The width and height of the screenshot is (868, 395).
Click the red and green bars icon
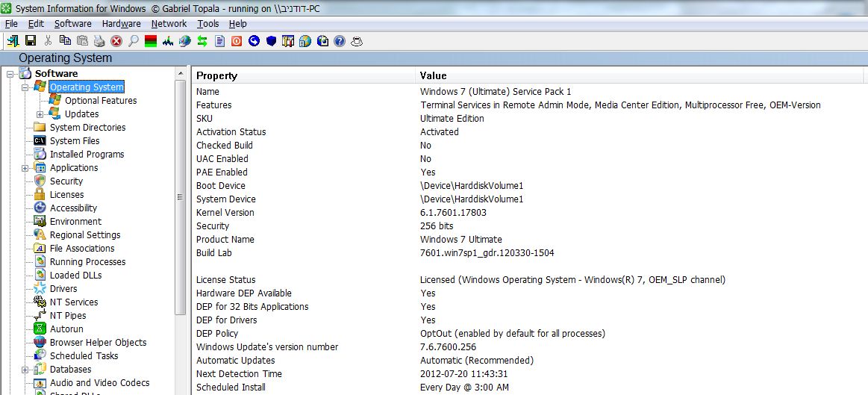(151, 41)
